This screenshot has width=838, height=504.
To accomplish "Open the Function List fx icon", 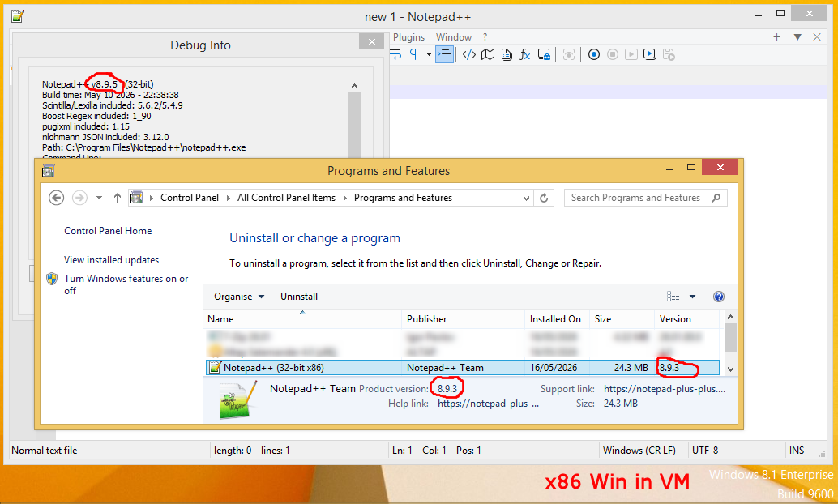I will pyautogui.click(x=525, y=54).
